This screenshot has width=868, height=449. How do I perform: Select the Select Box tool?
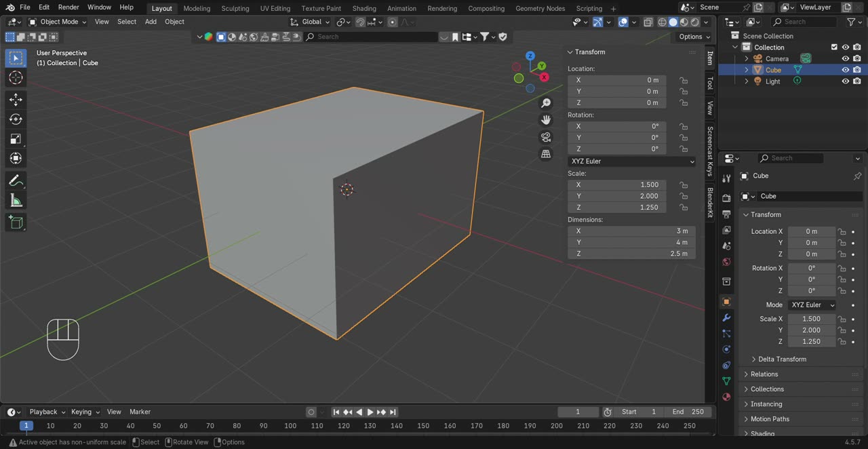[x=16, y=58]
